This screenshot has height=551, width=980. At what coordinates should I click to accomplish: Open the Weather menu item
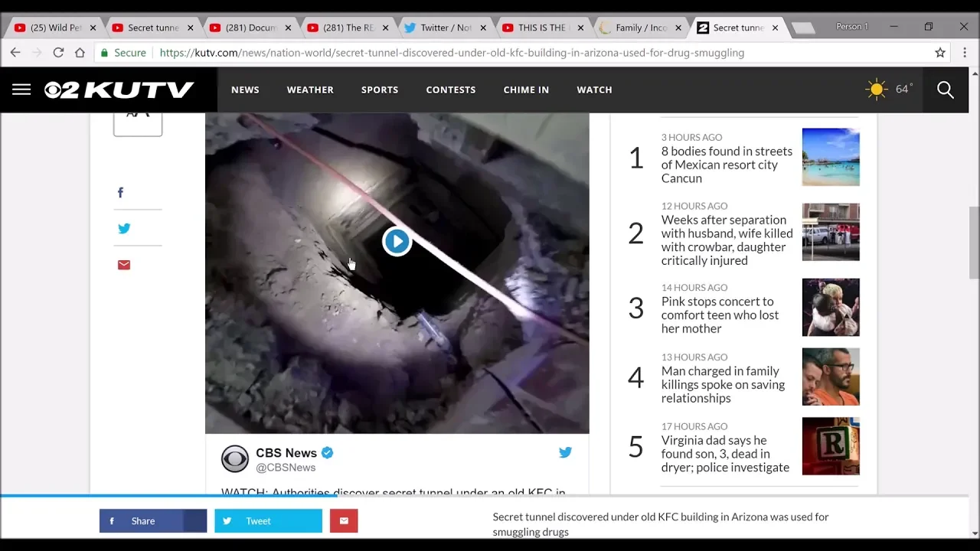tap(310, 90)
